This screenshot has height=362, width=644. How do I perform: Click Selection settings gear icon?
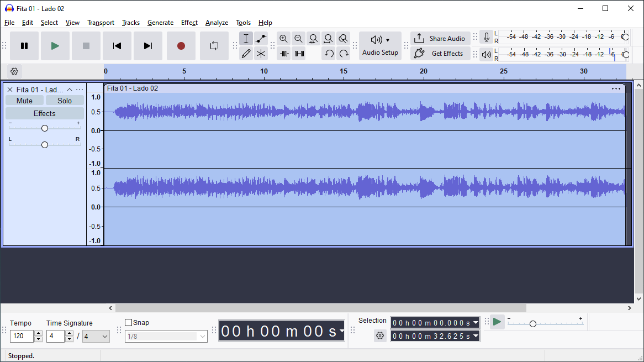click(380, 335)
